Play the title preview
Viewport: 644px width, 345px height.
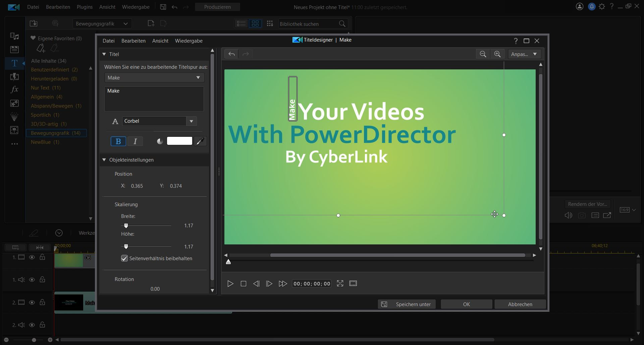click(230, 284)
